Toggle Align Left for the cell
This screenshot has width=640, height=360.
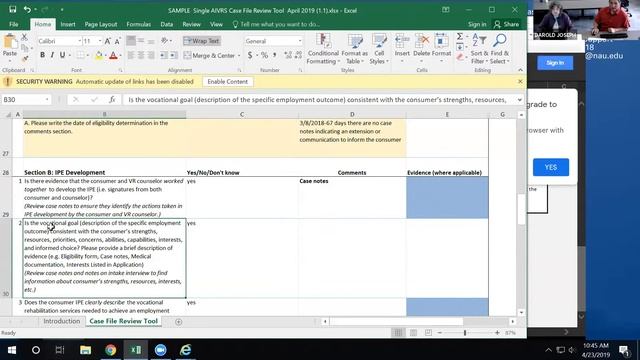tap(131, 55)
